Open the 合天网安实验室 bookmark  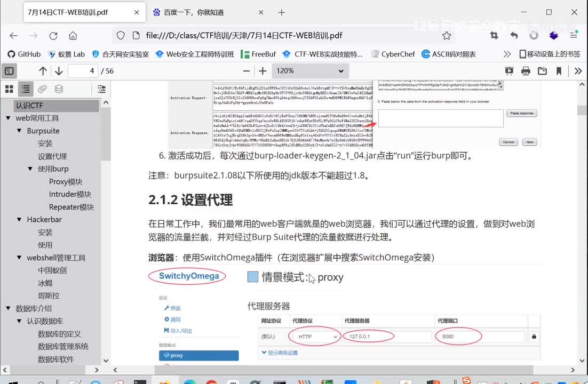(x=121, y=54)
